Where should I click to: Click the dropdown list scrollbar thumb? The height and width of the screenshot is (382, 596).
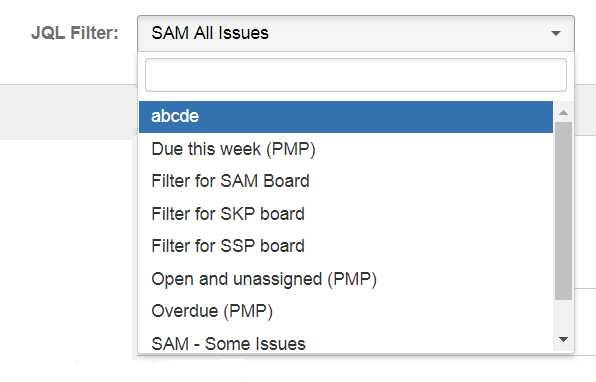563,211
